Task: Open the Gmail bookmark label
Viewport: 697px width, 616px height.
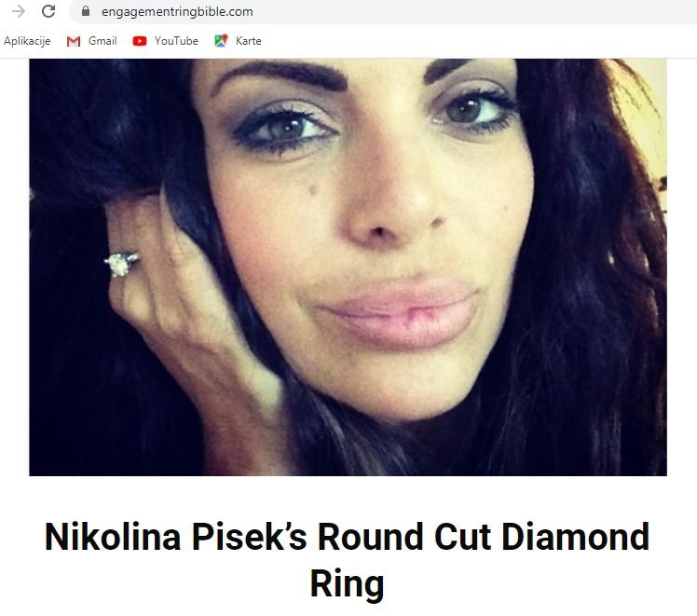Action: 102,41
